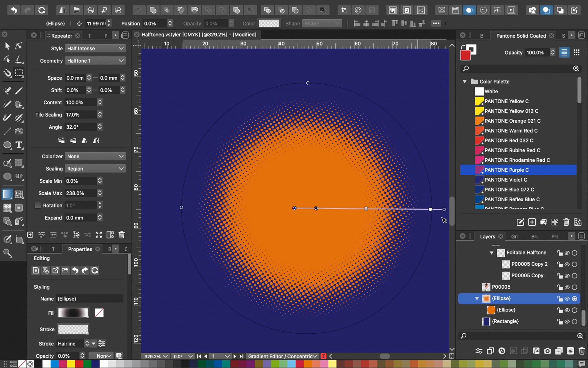This screenshot has height=368, width=588.
Task: Select the Ellipse shape tool
Action: click(7, 145)
